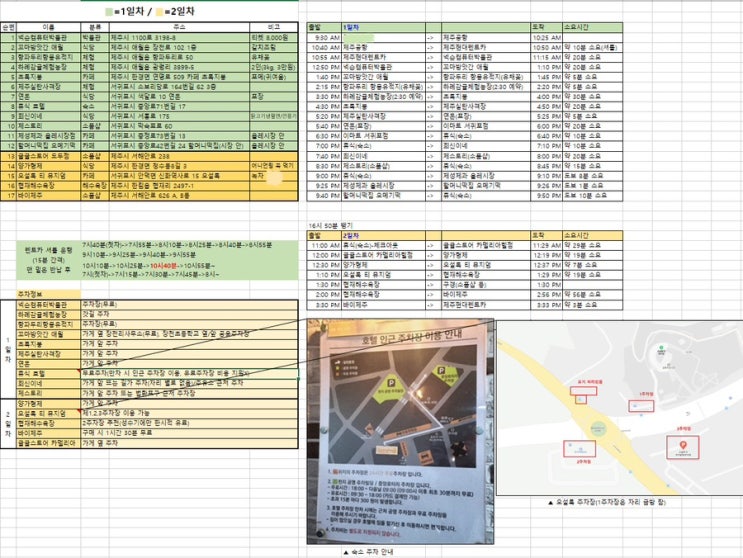
Task: Click the '도보 1분 소요' cell
Action: pyautogui.click(x=592, y=186)
